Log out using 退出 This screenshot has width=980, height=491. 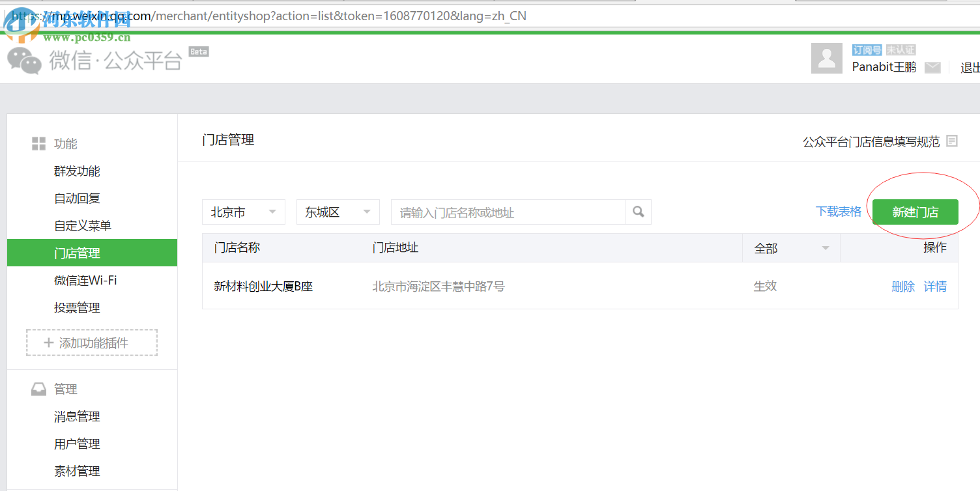pos(970,67)
